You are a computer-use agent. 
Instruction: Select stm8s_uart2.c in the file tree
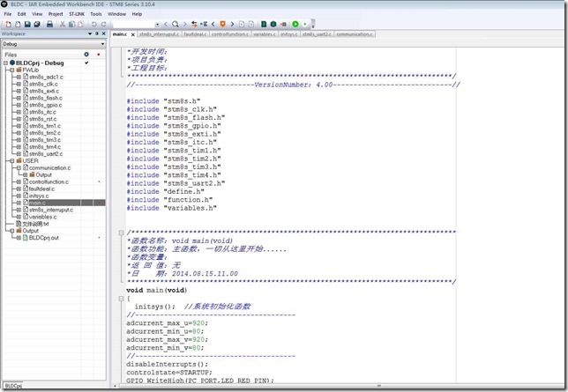tap(46, 154)
